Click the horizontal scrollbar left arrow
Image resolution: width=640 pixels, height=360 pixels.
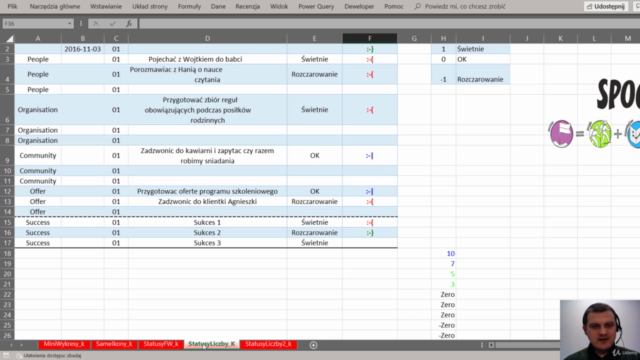tap(491, 345)
